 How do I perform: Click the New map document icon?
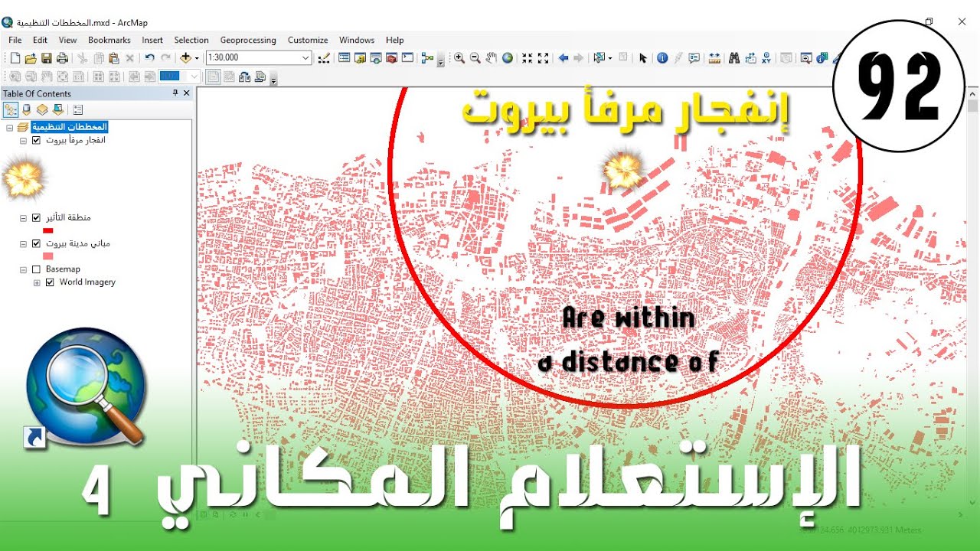click(15, 58)
